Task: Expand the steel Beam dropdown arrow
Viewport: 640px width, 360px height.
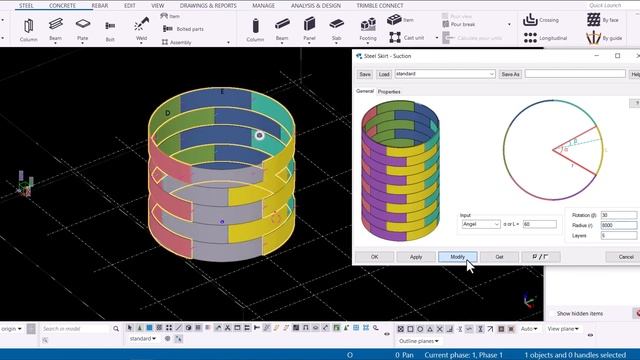Action: point(56,43)
